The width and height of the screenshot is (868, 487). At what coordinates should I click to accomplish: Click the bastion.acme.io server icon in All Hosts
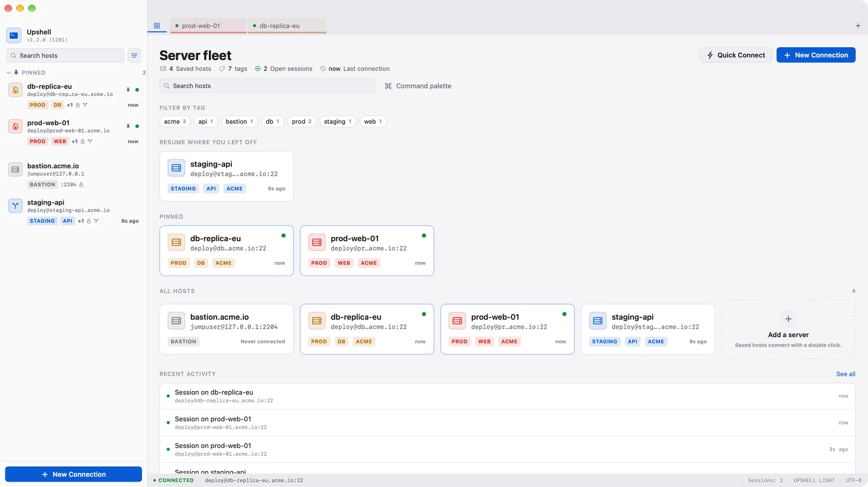point(176,321)
